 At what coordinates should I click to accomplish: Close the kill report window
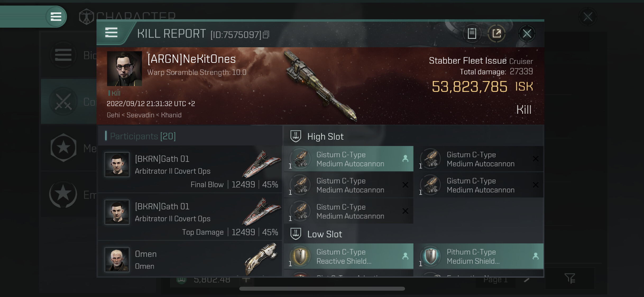(527, 34)
